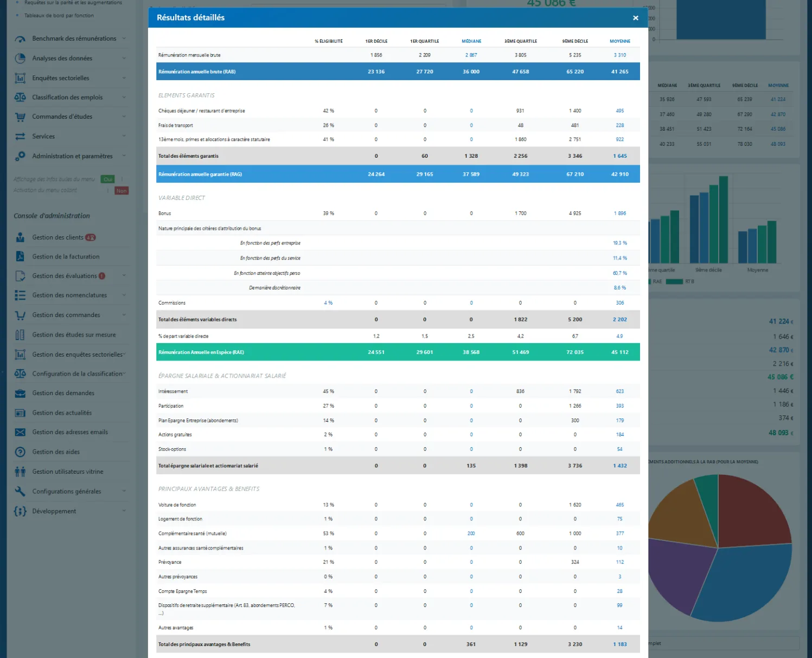This screenshot has width=812, height=658.
Task: Click the Gestion des aides question icon
Action: (x=20, y=452)
